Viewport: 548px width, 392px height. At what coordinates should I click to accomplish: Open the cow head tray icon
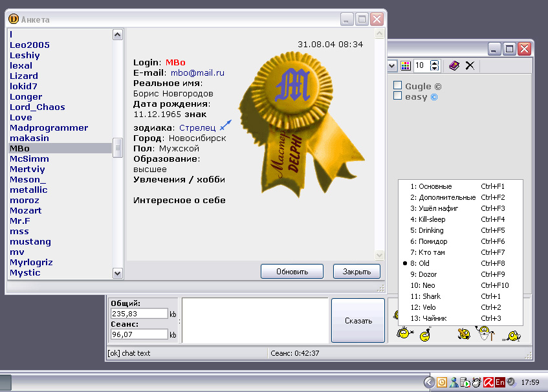[x=476, y=382]
